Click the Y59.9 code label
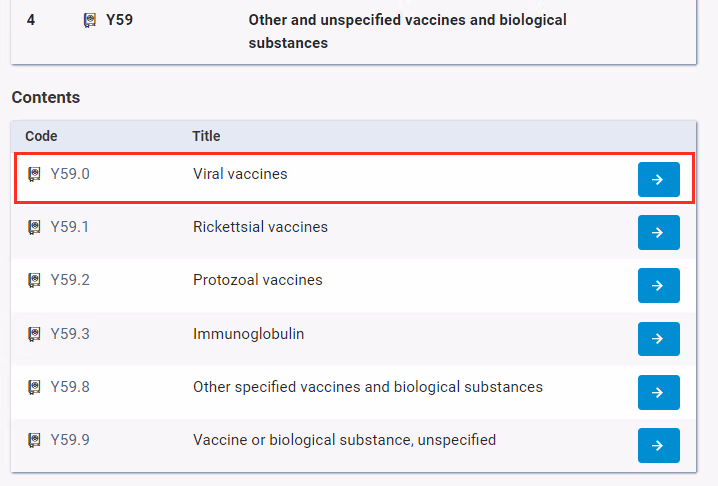The width and height of the screenshot is (718, 486). tap(70, 440)
